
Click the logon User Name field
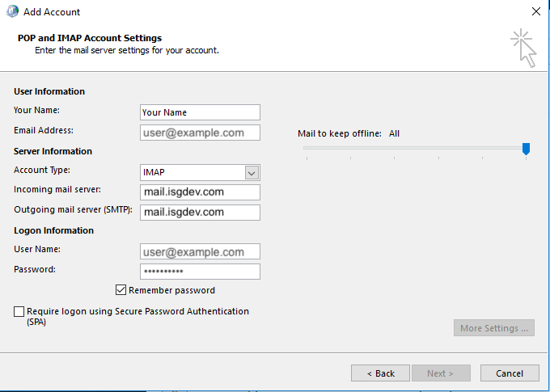coord(200,251)
